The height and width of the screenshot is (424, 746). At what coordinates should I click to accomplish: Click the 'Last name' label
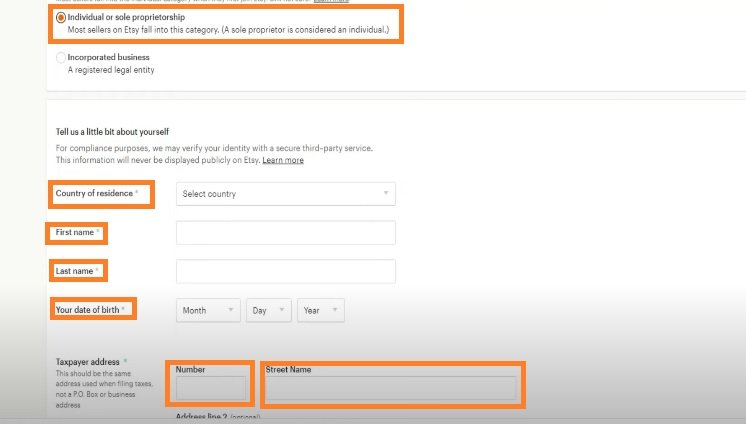click(x=74, y=271)
